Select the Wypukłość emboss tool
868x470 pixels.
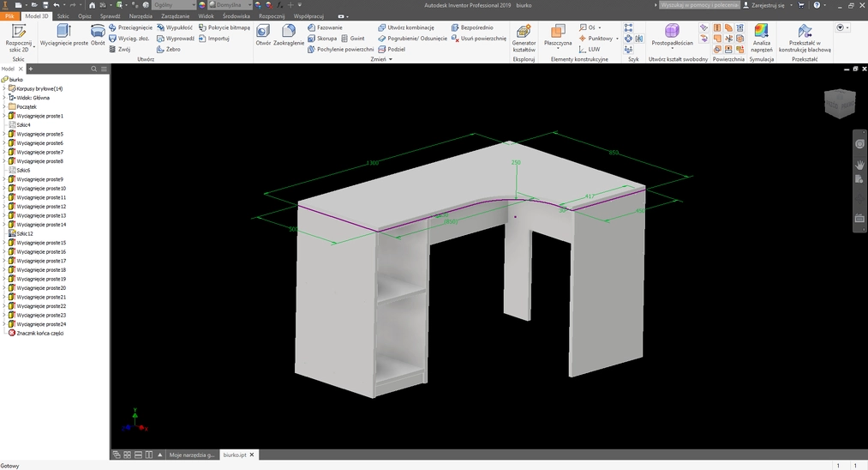point(175,27)
